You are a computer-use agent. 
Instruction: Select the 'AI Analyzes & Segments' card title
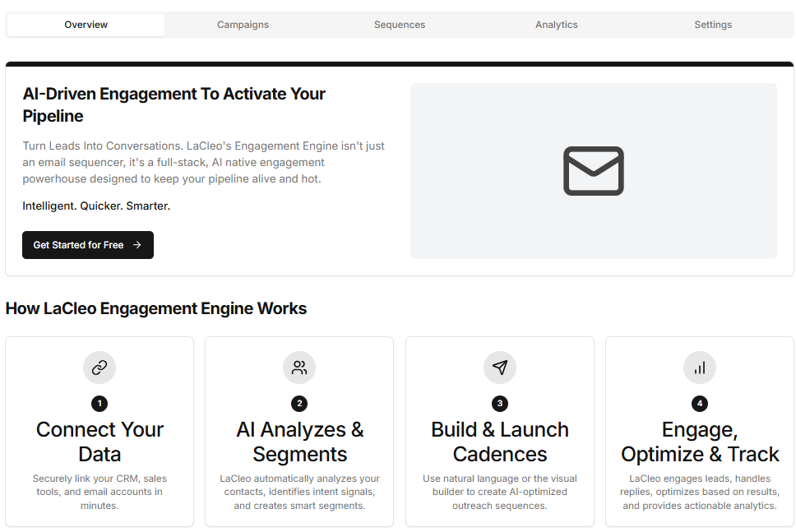(299, 442)
